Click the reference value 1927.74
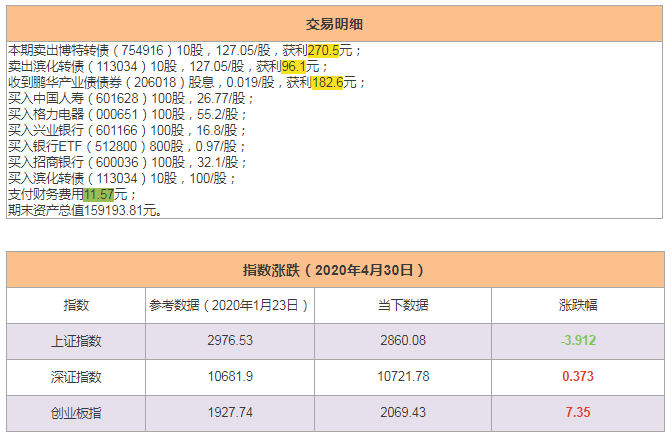672x441 pixels. tap(230, 412)
